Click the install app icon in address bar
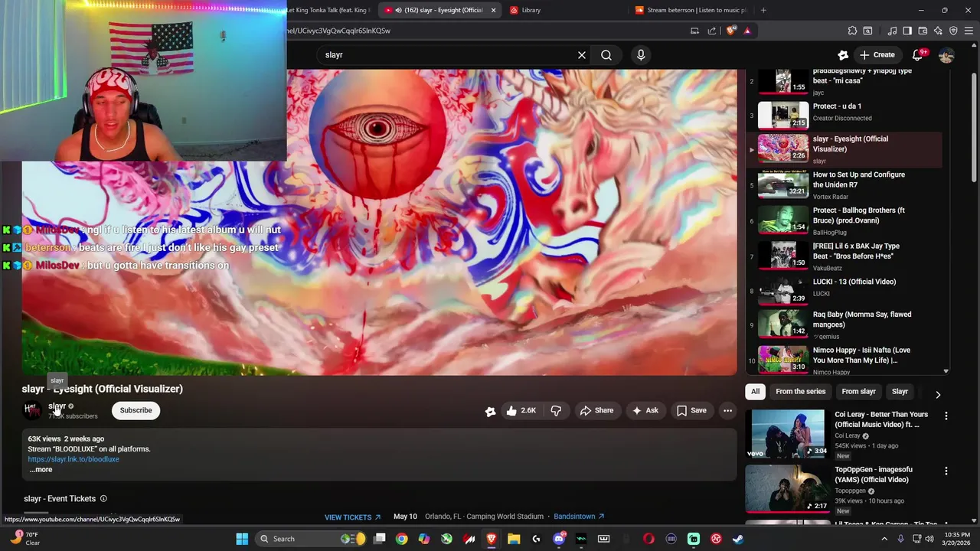Viewport: 980px width, 551px height. coord(694,31)
